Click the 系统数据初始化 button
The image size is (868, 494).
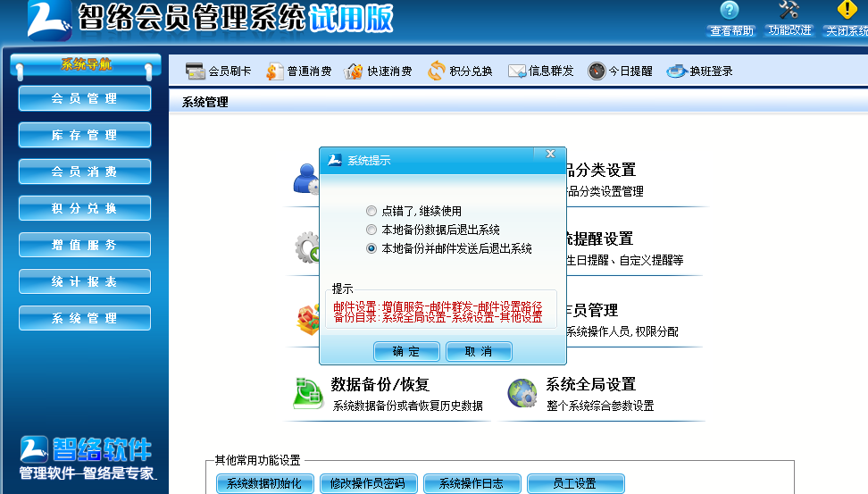click(x=264, y=483)
